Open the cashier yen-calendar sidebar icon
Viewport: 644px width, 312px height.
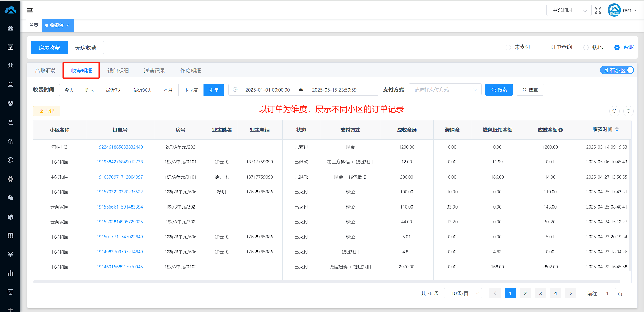tap(10, 47)
